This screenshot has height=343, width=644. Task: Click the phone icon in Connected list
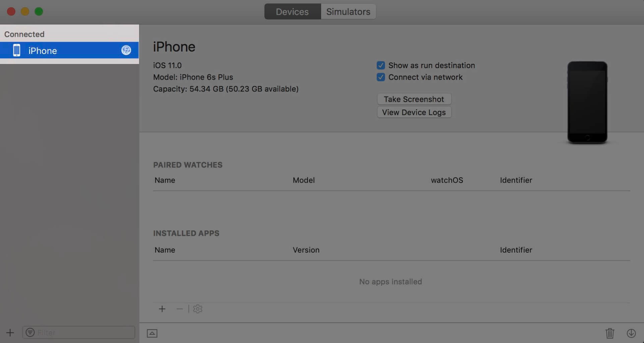[17, 50]
